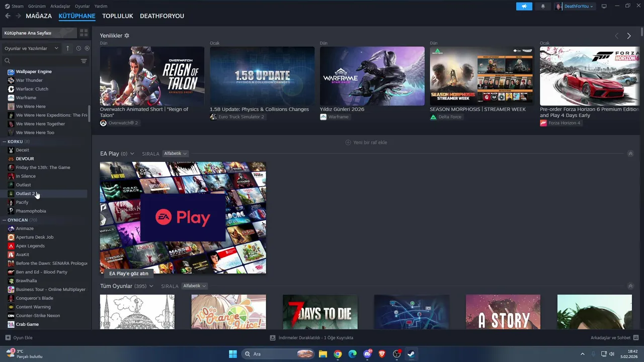This screenshot has width=644, height=362.
Task: Open the TOPLULUK tab
Action: pos(118,16)
